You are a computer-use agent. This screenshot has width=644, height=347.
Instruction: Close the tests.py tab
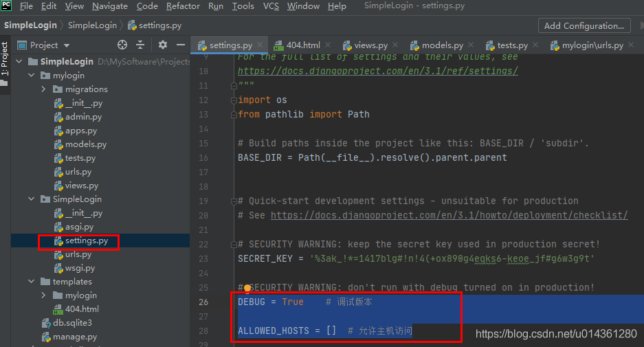tap(535, 45)
